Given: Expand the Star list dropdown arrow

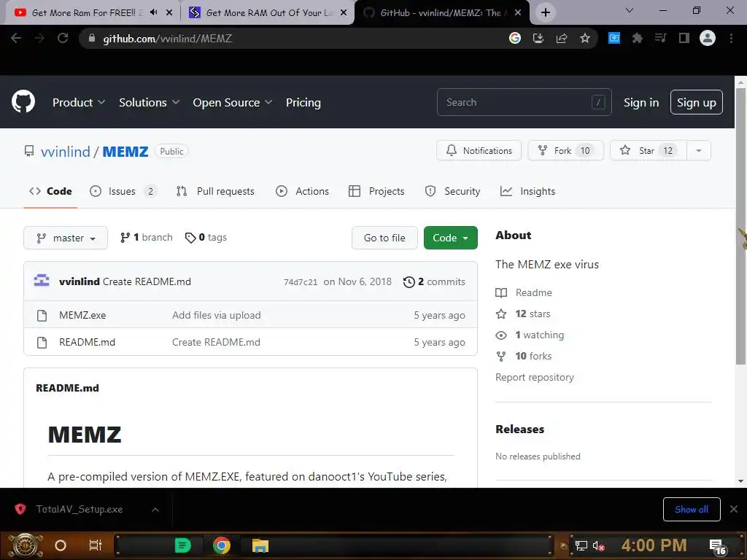Looking at the screenshot, I should pyautogui.click(x=699, y=150).
